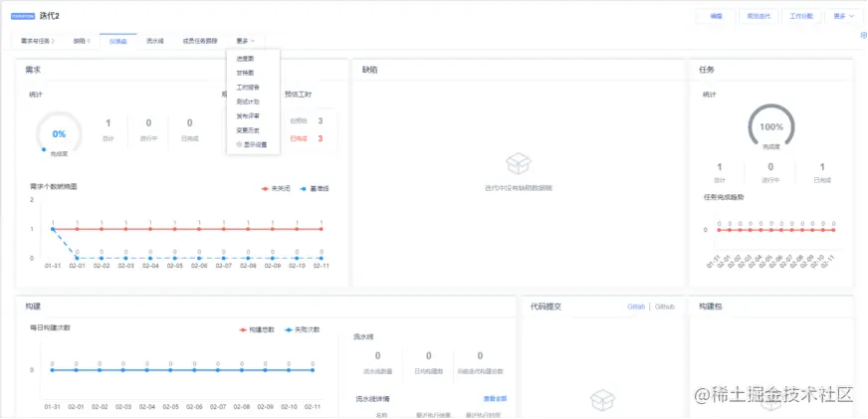Toggle the 未关闭 legend in burndown chart

277,189
